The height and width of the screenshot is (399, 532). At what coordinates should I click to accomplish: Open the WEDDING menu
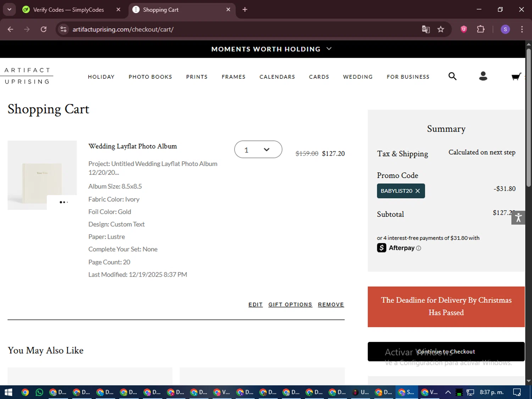tap(358, 77)
